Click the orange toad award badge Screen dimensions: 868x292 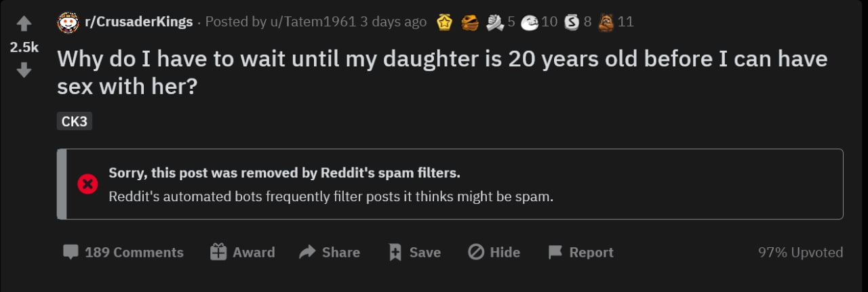click(469, 22)
